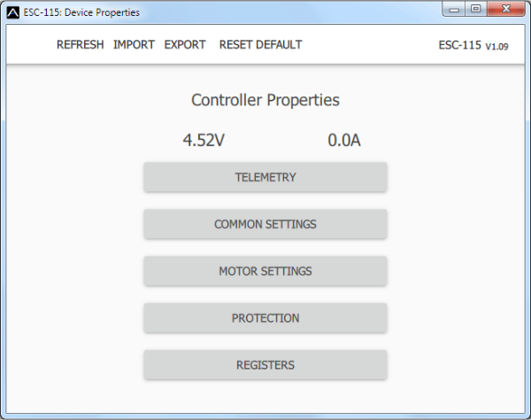Open the TELEMETRY section

[265, 177]
